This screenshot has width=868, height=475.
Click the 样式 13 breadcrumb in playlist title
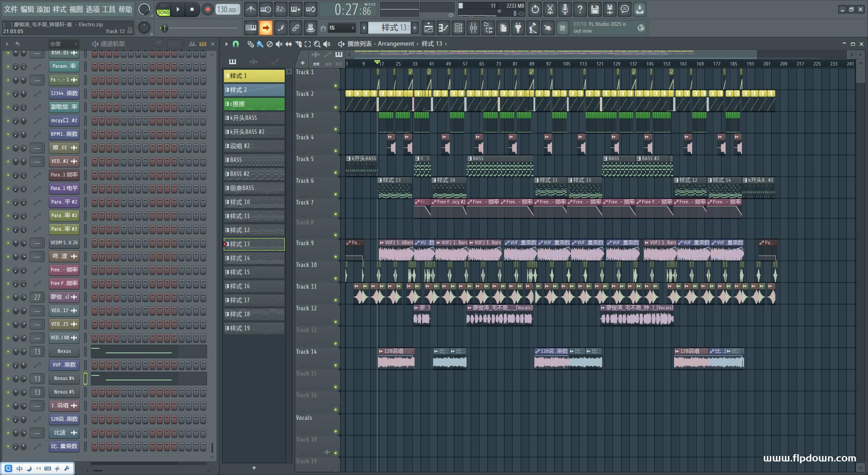(432, 44)
